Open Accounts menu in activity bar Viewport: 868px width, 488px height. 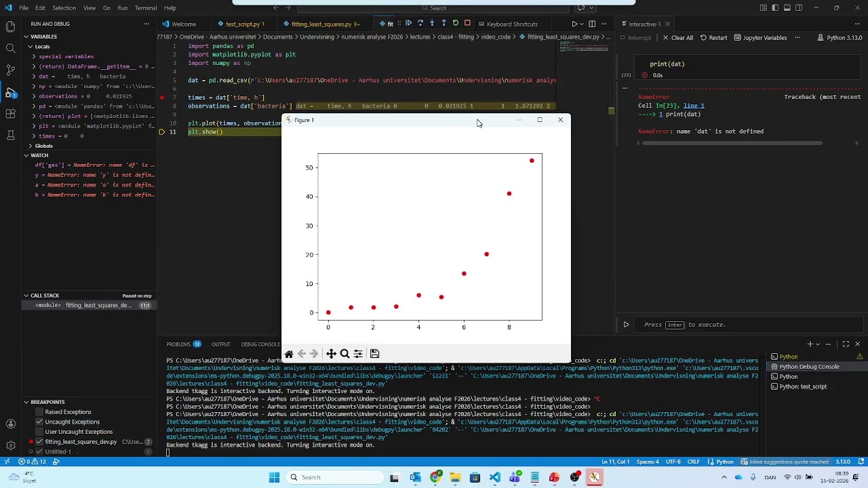tap(10, 424)
